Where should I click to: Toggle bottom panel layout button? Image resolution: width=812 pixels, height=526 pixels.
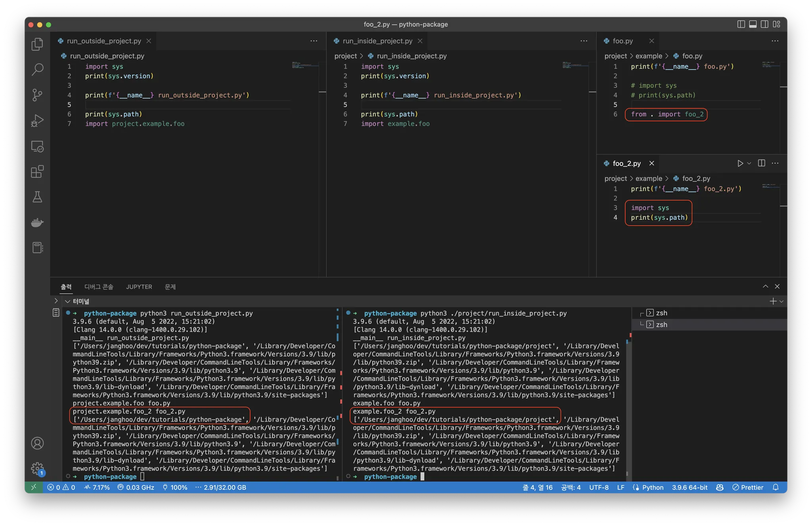[x=753, y=24]
